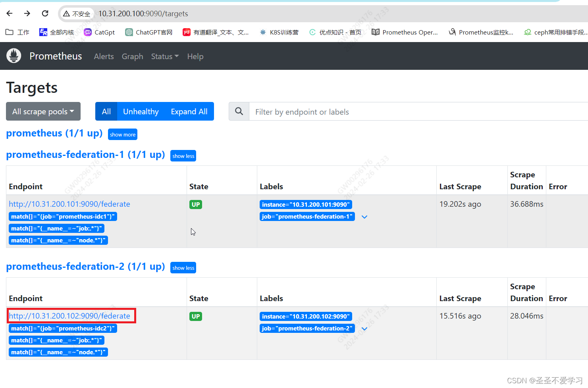Open the ceph常用排错手段 bookmark
588x388 pixels.
pos(556,33)
